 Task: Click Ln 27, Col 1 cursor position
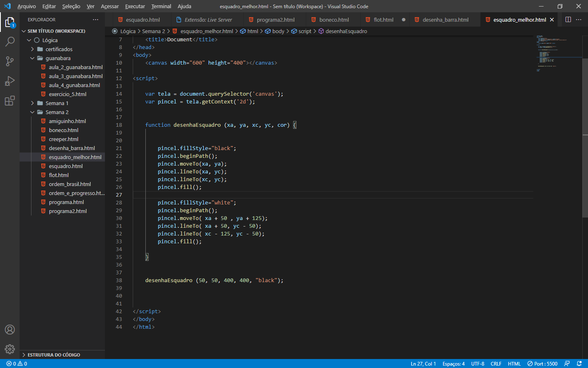423,364
